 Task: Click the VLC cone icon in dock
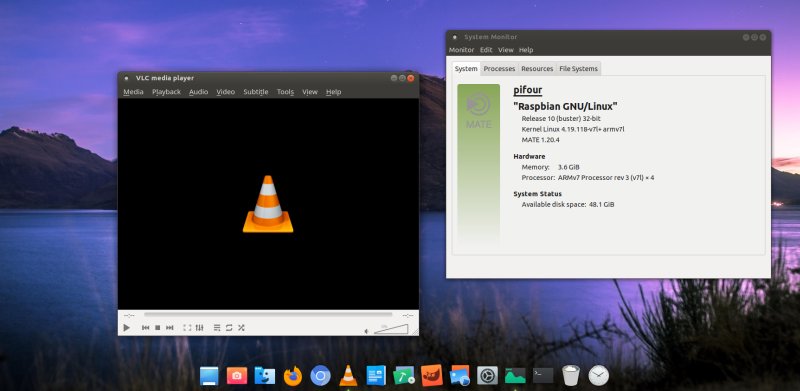348,376
